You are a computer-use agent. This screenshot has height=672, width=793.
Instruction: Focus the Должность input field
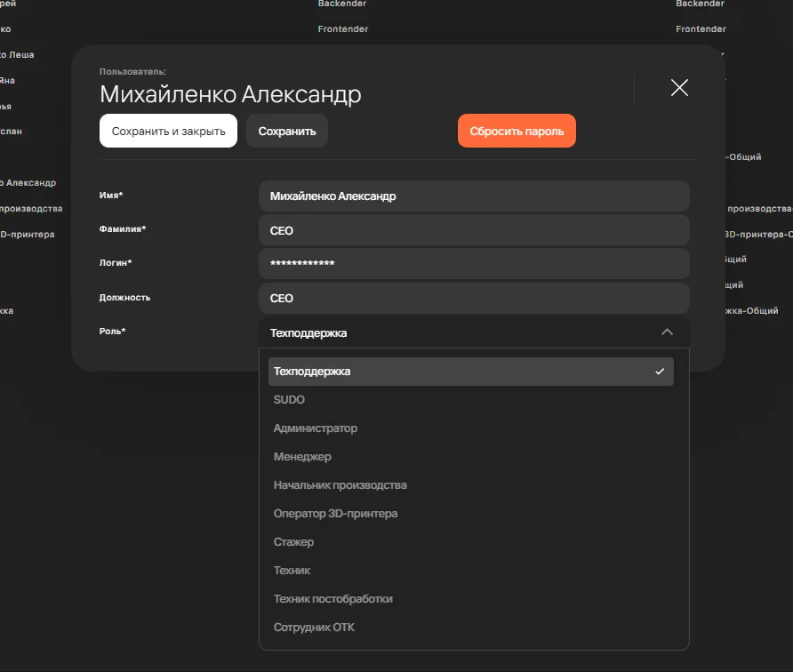click(x=474, y=299)
